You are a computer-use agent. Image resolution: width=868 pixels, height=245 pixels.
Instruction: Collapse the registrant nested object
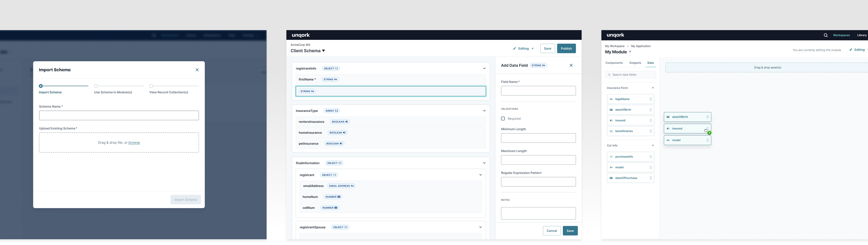click(480, 175)
